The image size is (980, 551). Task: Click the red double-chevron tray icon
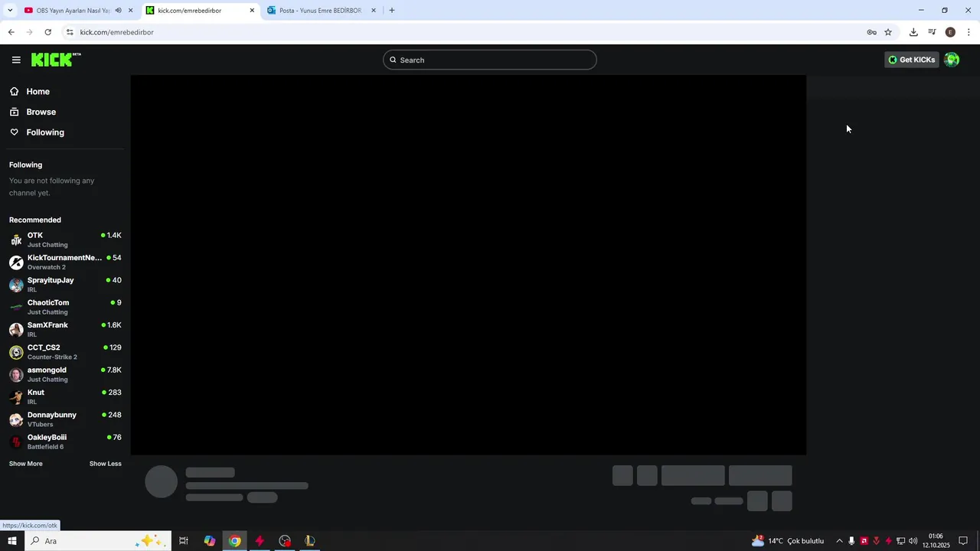coord(876,541)
